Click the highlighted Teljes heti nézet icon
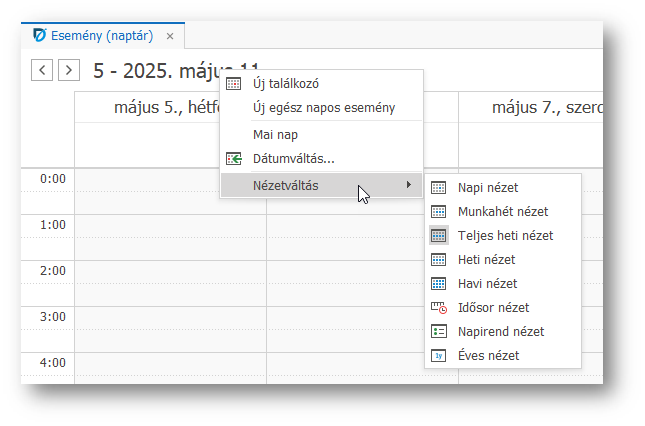Image resolution: width=645 pixels, height=426 pixels. coord(438,235)
